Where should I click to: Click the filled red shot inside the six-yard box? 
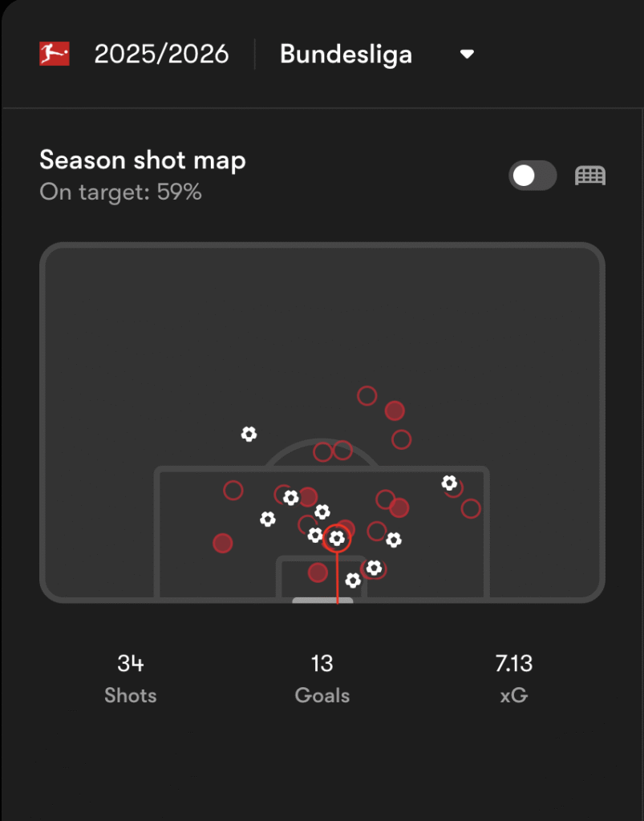tap(318, 572)
